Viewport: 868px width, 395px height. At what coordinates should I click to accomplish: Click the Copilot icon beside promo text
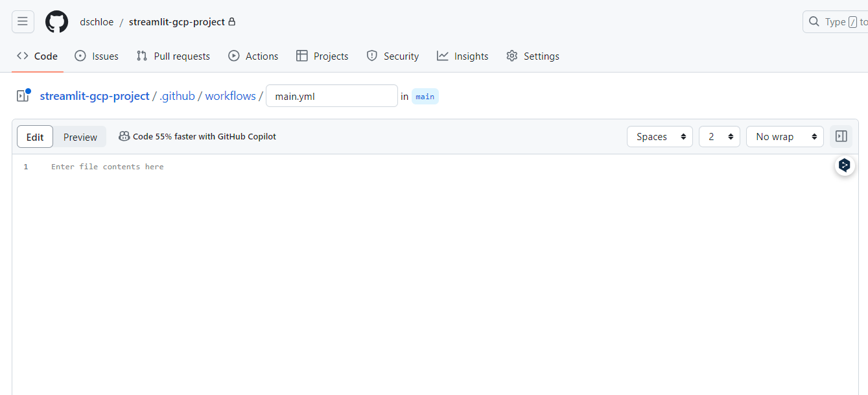tap(124, 136)
